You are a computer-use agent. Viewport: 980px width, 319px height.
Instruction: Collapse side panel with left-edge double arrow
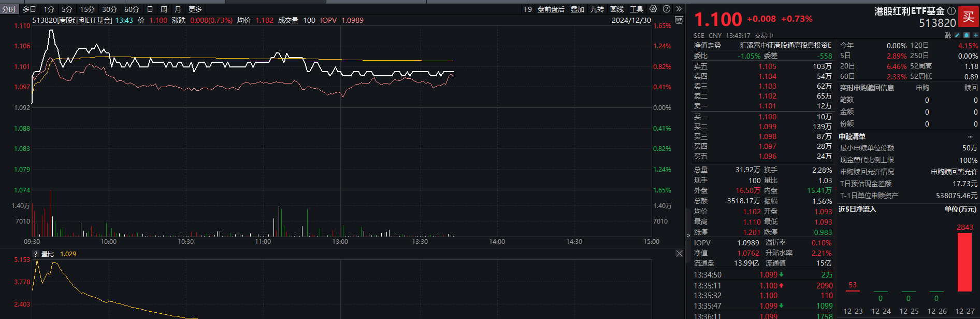688,235
